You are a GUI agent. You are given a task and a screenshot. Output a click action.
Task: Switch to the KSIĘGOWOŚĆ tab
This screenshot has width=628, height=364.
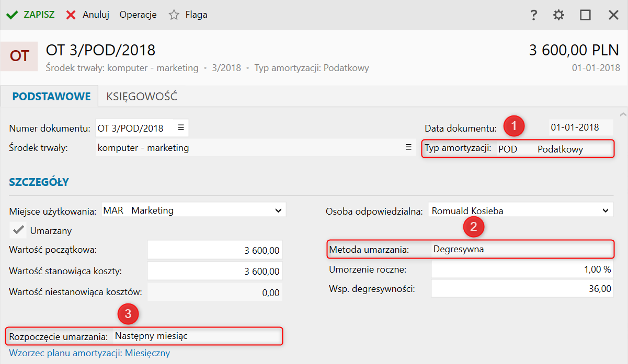click(142, 97)
